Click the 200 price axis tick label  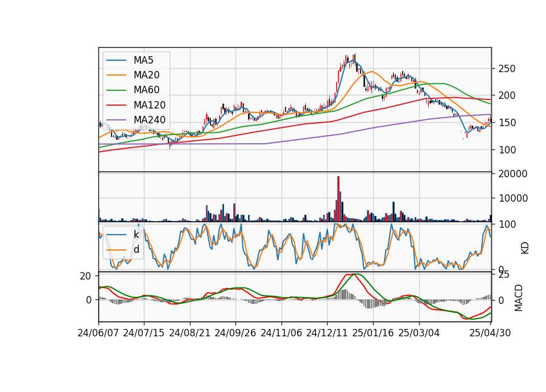coord(507,95)
